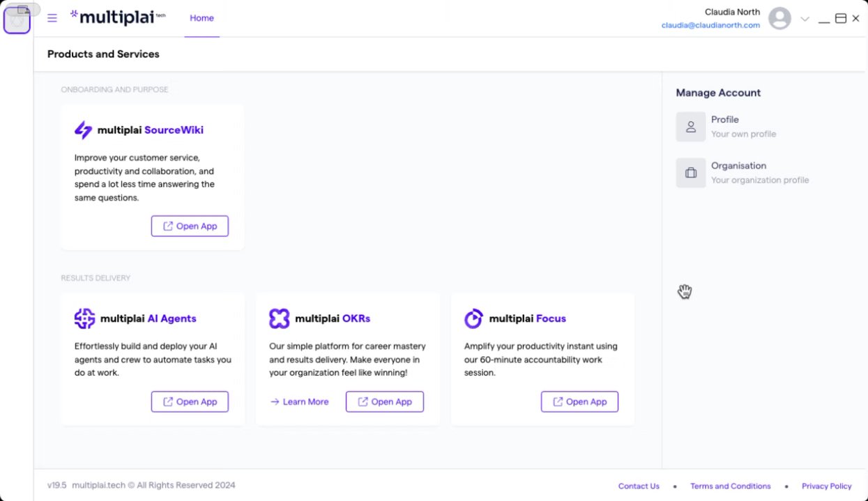Open the Privacy Policy link

826,486
